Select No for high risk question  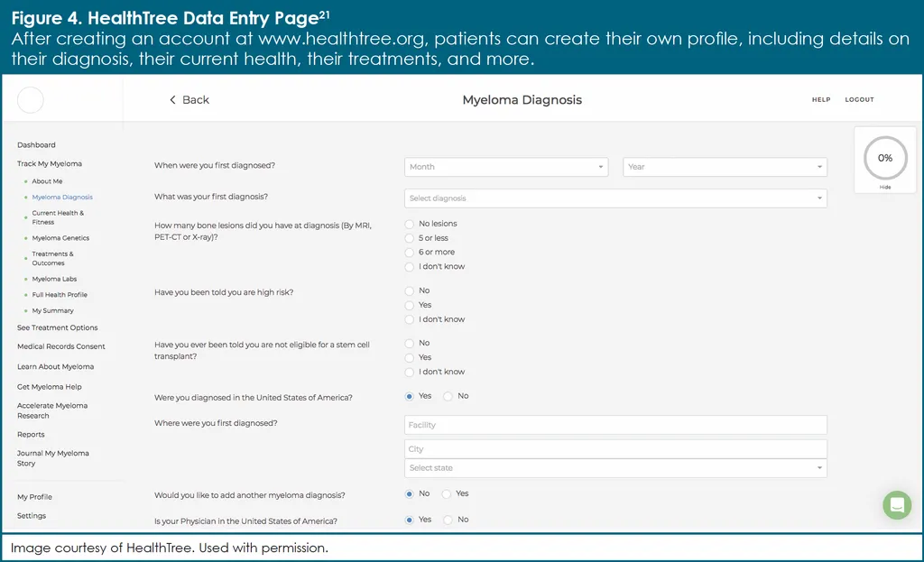pos(410,291)
